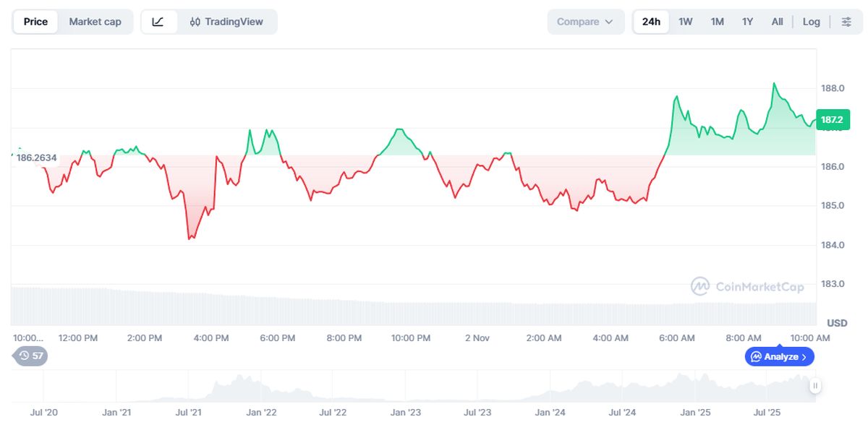Click the 184.0 price axis label
The width and height of the screenshot is (868, 443).
coord(833,245)
